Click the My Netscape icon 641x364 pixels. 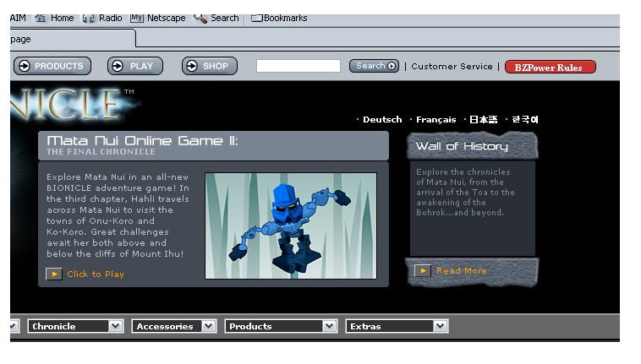[137, 19]
